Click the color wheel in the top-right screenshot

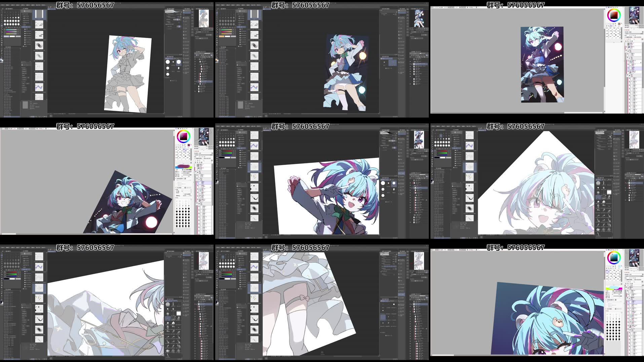614,15
